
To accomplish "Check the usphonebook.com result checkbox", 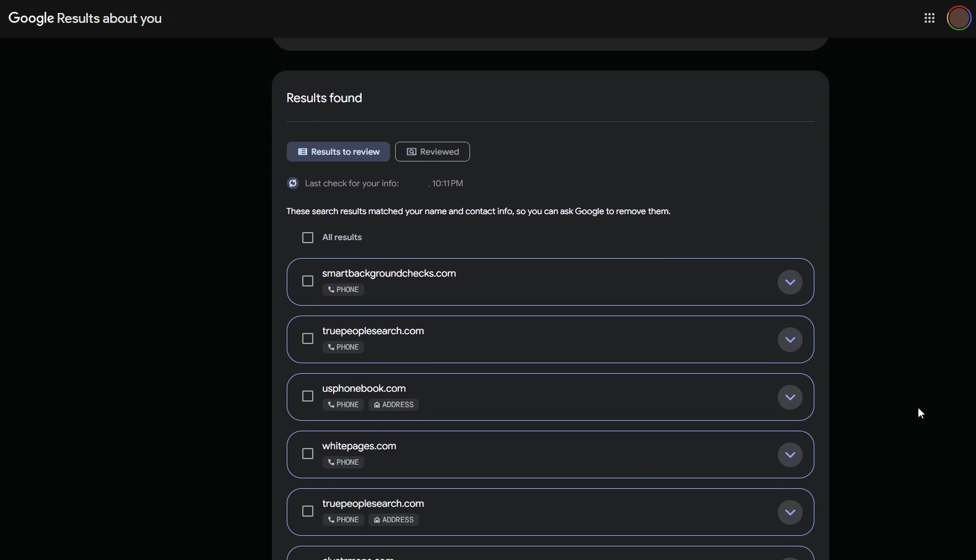I will point(308,396).
